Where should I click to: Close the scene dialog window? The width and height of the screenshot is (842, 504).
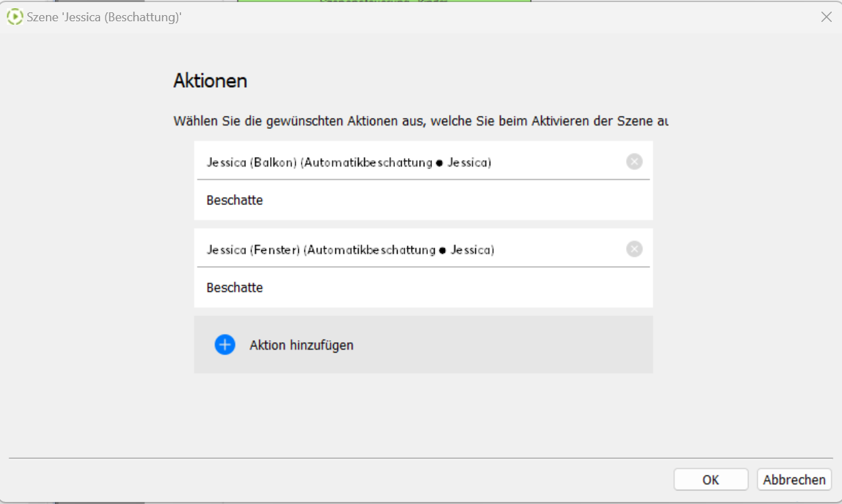click(826, 17)
